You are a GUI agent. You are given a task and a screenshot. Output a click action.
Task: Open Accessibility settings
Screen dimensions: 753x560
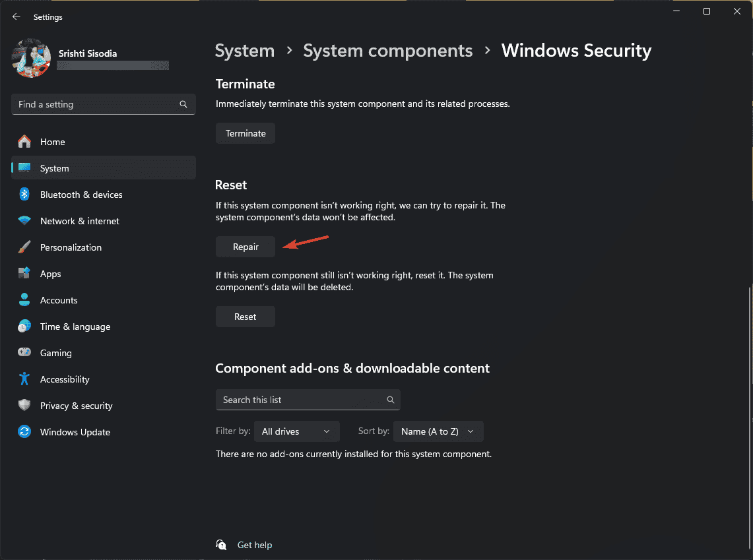click(103, 379)
